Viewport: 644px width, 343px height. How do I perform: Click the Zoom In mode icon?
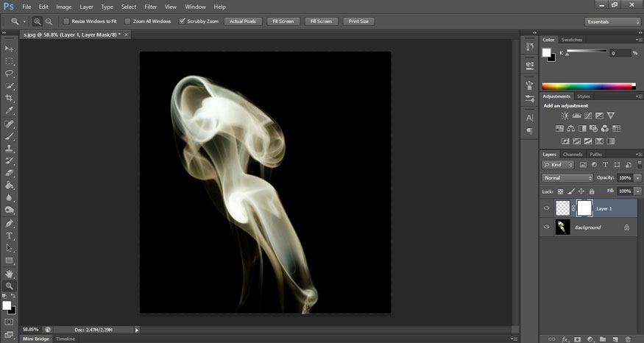tap(38, 21)
